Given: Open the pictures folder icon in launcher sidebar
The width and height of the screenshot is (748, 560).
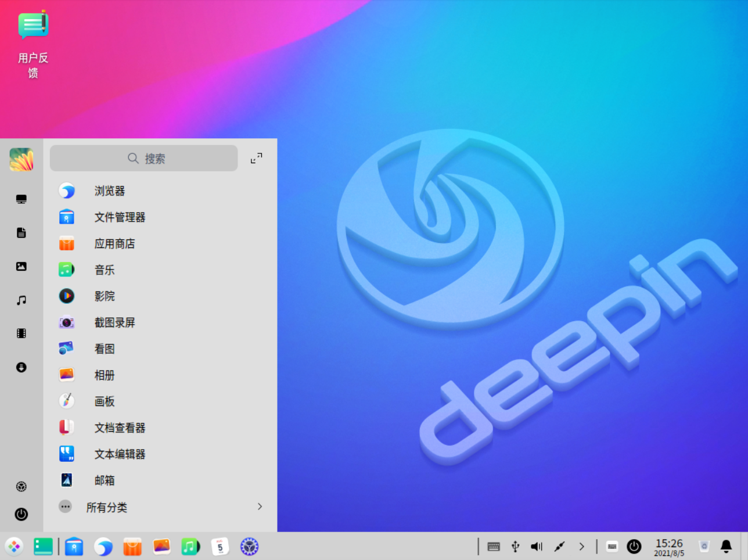Looking at the screenshot, I should 21,267.
